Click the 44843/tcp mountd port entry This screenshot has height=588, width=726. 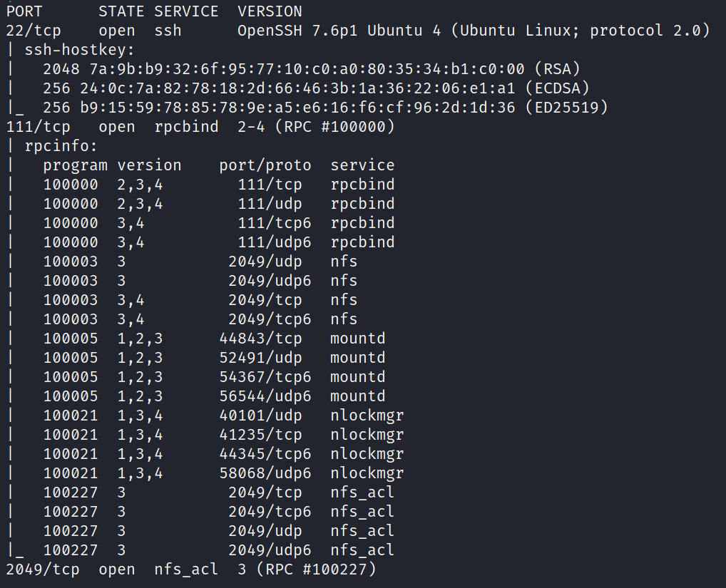260,339
